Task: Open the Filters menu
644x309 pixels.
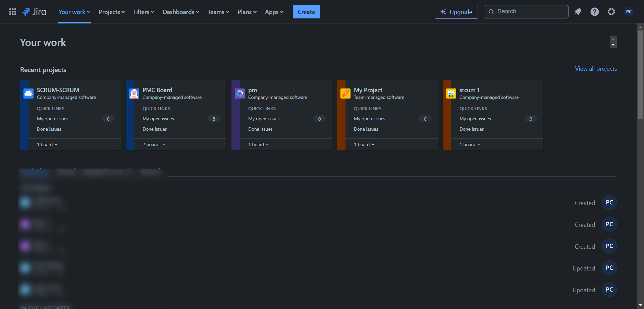Action: [144, 12]
